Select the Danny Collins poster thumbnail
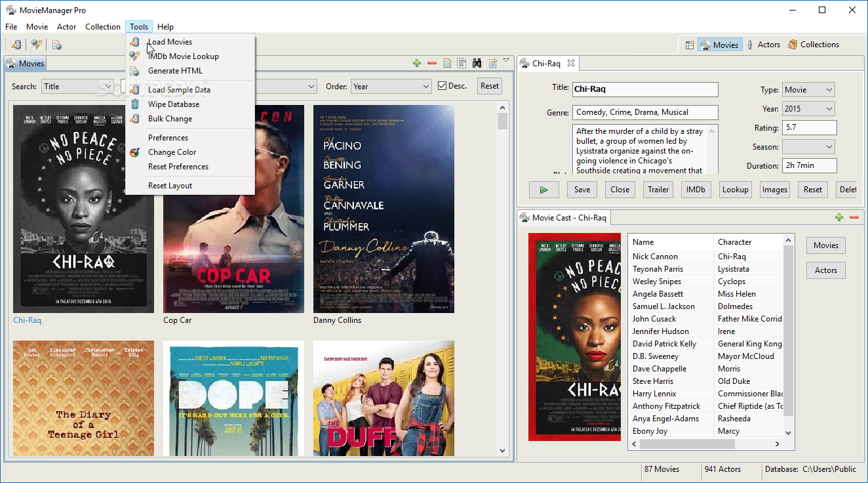868x483 pixels. [384, 209]
